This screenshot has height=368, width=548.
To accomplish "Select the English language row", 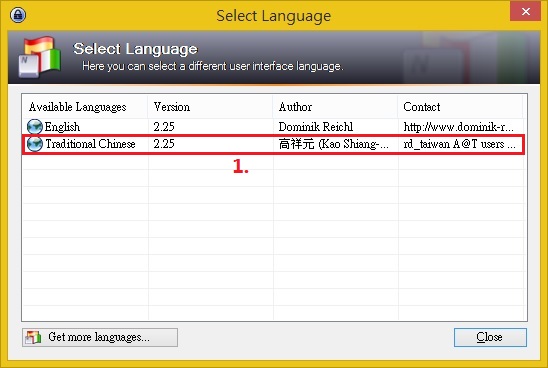I will pos(273,127).
